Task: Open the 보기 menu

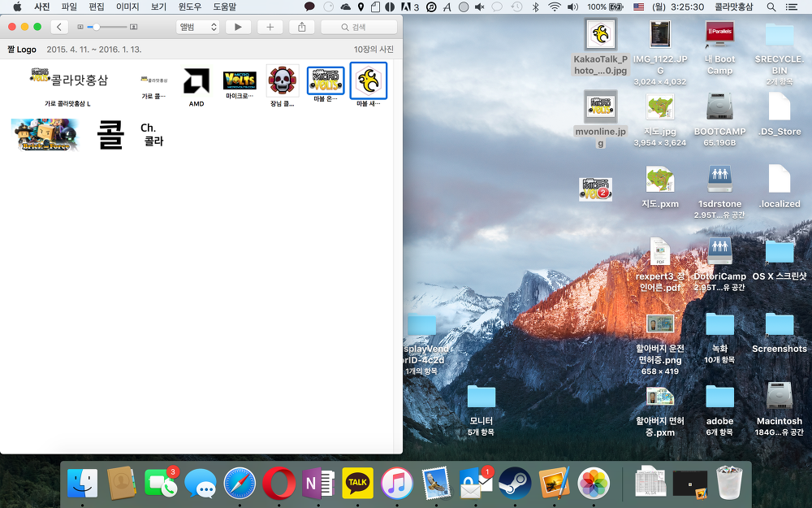Action: pos(158,7)
